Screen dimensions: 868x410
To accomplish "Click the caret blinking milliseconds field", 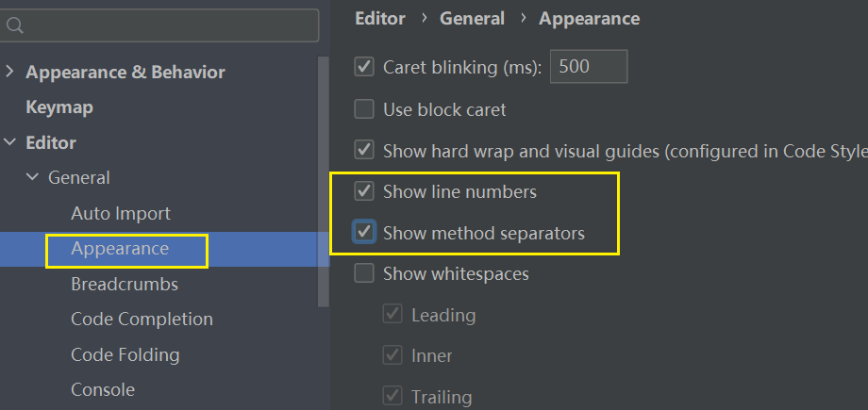I will [x=590, y=67].
